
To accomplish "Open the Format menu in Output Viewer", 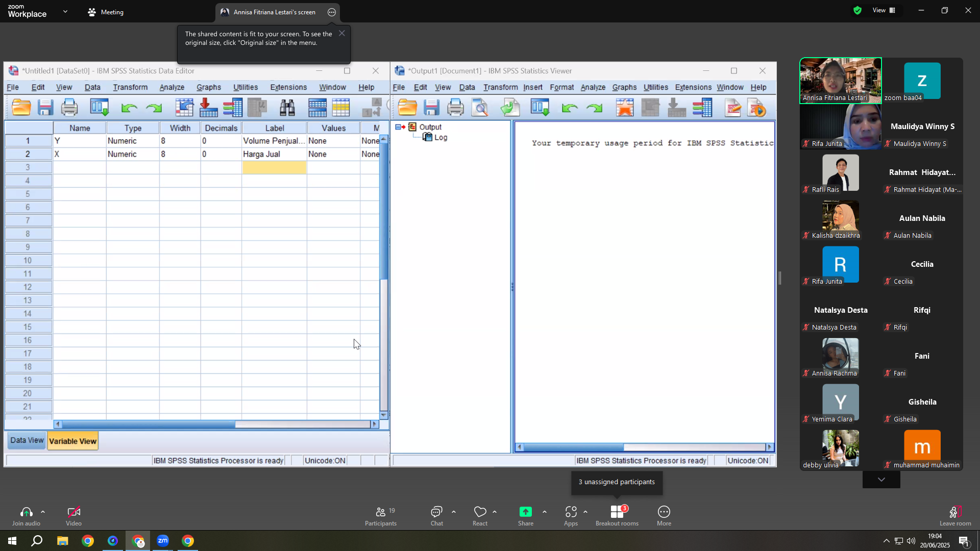I will (x=562, y=87).
